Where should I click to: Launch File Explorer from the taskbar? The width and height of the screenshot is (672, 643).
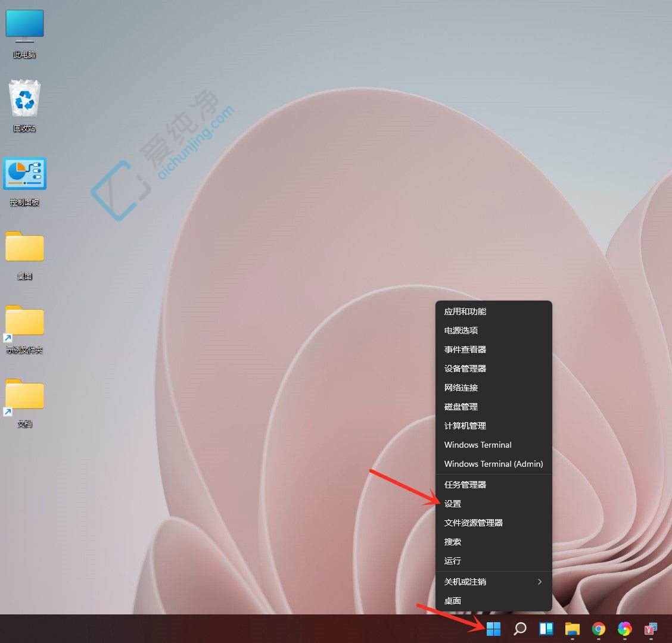572,629
